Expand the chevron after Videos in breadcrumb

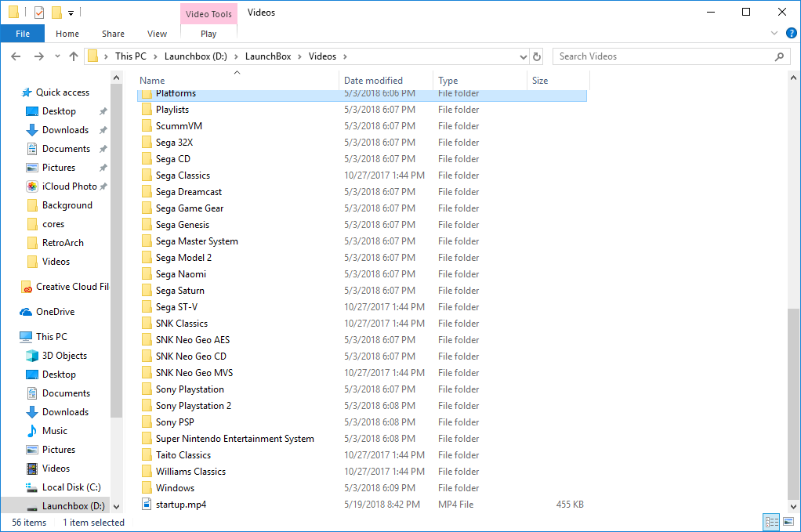point(346,56)
